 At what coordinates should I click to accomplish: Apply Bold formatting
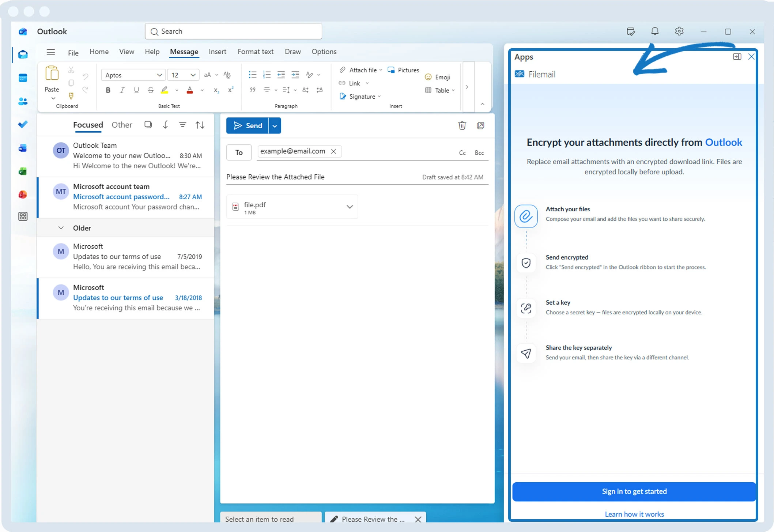(108, 90)
